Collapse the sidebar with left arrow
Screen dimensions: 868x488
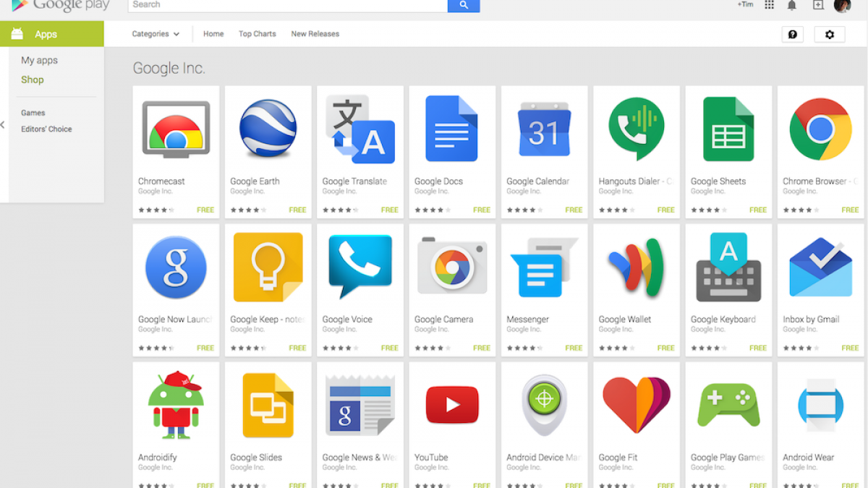[x=3, y=125]
